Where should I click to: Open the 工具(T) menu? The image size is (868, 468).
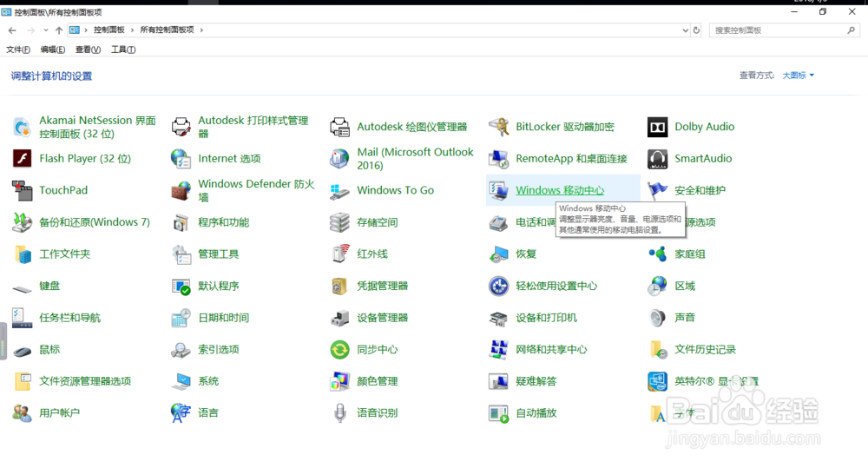[123, 49]
